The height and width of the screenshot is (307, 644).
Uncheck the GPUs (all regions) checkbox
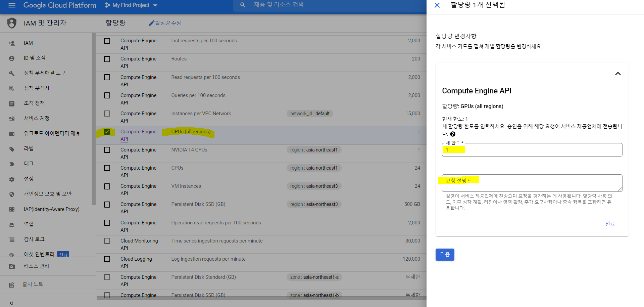(x=107, y=132)
